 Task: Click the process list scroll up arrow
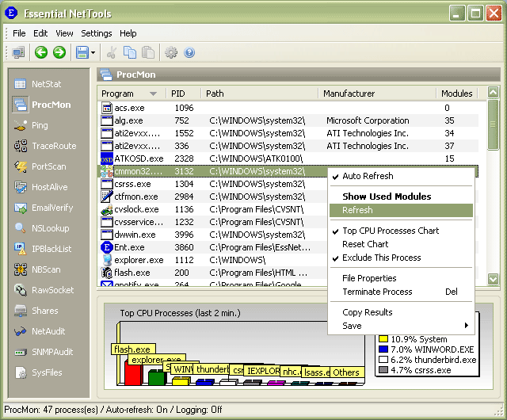point(493,93)
